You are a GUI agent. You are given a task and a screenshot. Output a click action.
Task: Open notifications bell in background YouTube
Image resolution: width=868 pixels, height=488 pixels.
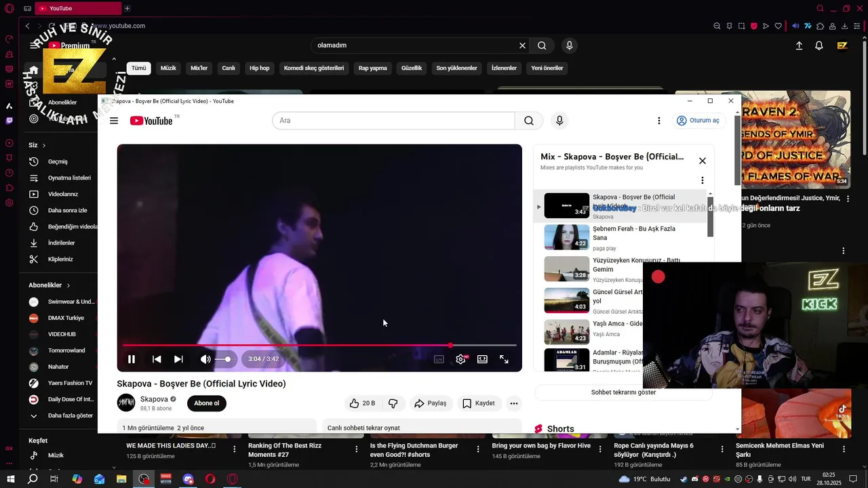pos(819,45)
